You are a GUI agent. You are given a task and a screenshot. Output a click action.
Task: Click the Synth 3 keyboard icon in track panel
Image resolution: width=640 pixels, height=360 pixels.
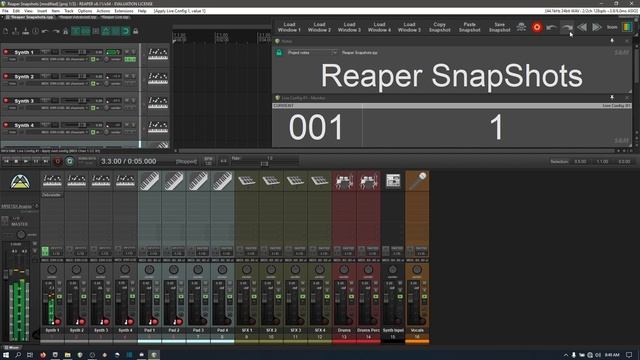(158, 102)
